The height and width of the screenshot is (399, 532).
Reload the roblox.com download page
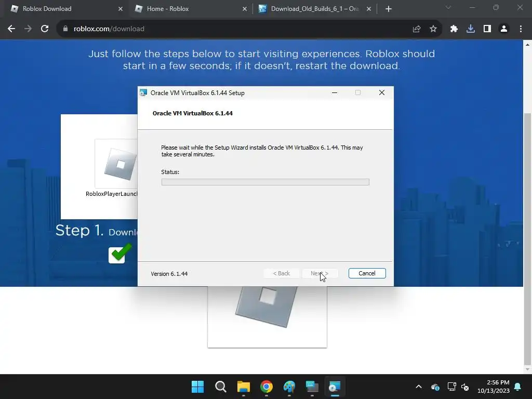coord(45,29)
